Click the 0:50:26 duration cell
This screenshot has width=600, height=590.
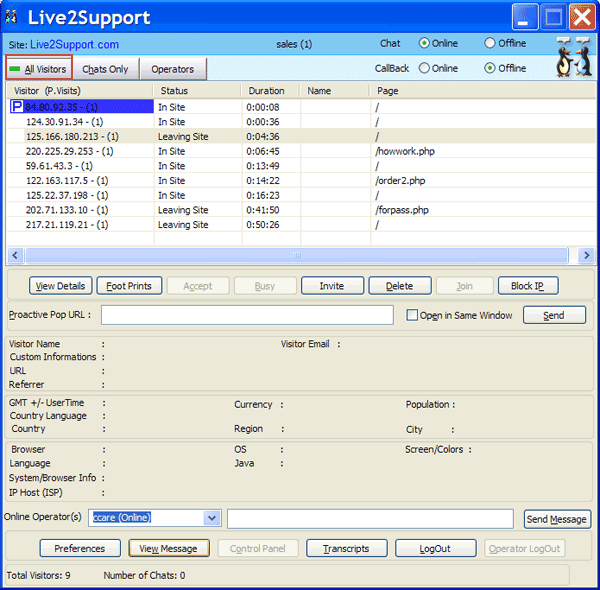click(x=263, y=225)
